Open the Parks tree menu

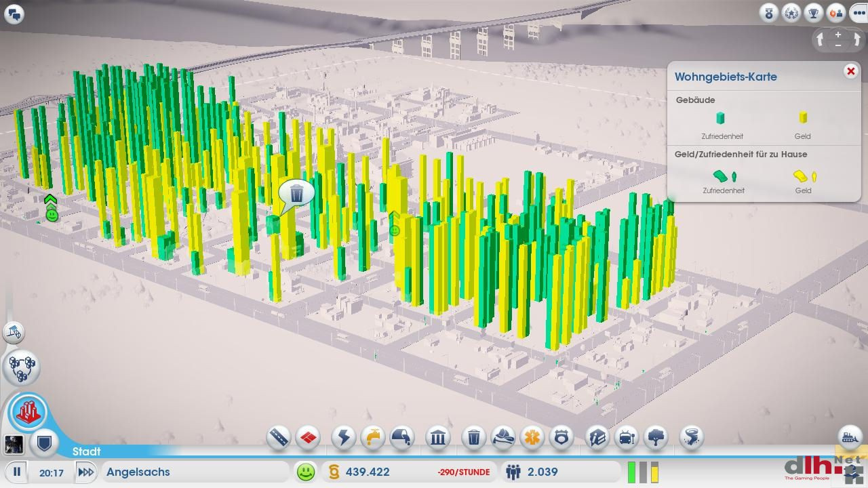pyautogui.click(x=656, y=437)
